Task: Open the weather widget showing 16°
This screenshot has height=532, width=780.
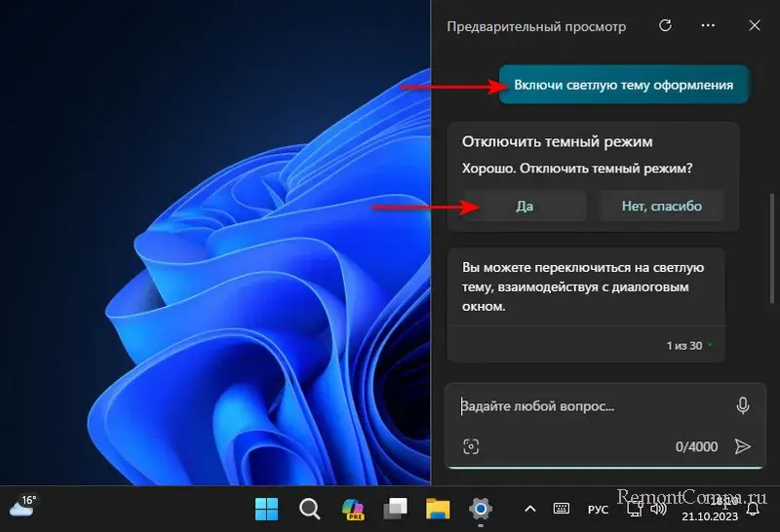Action: pos(23,506)
